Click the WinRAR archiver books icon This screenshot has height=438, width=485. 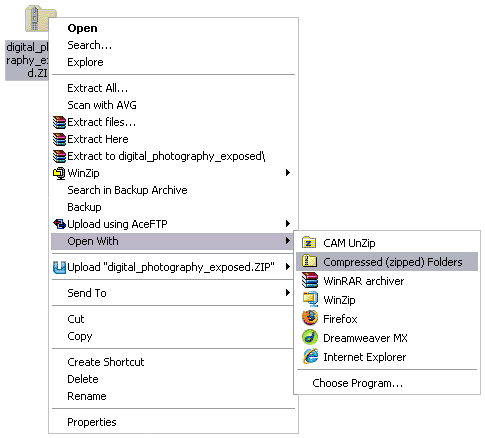[310, 280]
